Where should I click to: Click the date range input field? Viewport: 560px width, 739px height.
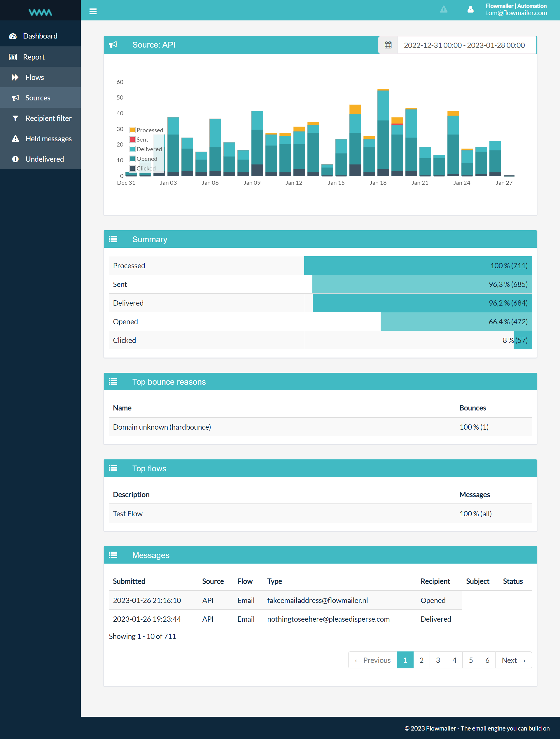point(467,45)
